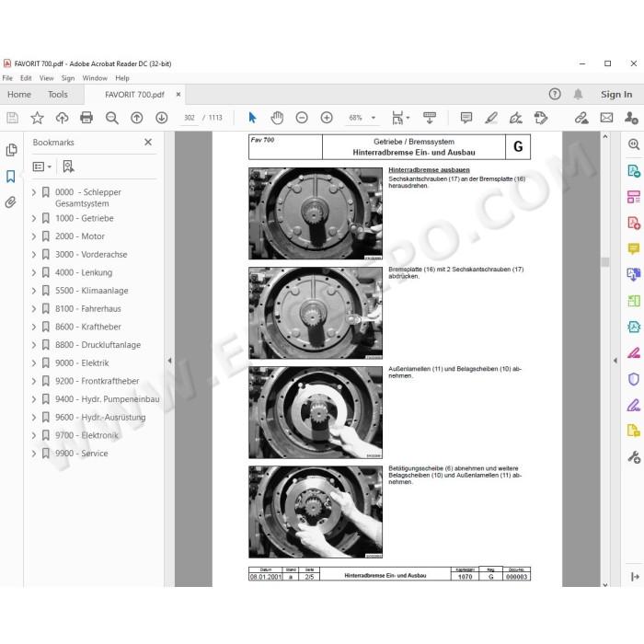The image size is (644, 644).
Task: Expand the 5500 - Klimaanlage bookmark
Action: pyautogui.click(x=34, y=291)
